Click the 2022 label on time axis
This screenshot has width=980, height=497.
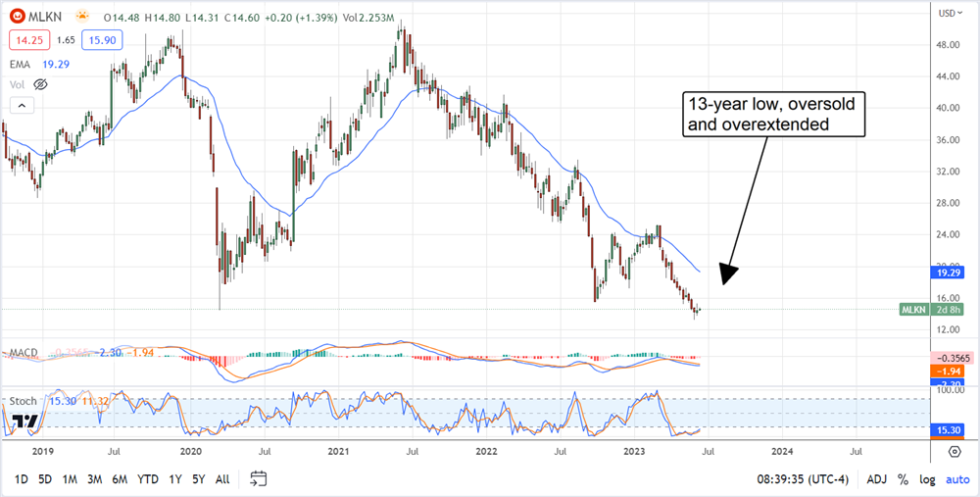pyautogui.click(x=486, y=451)
